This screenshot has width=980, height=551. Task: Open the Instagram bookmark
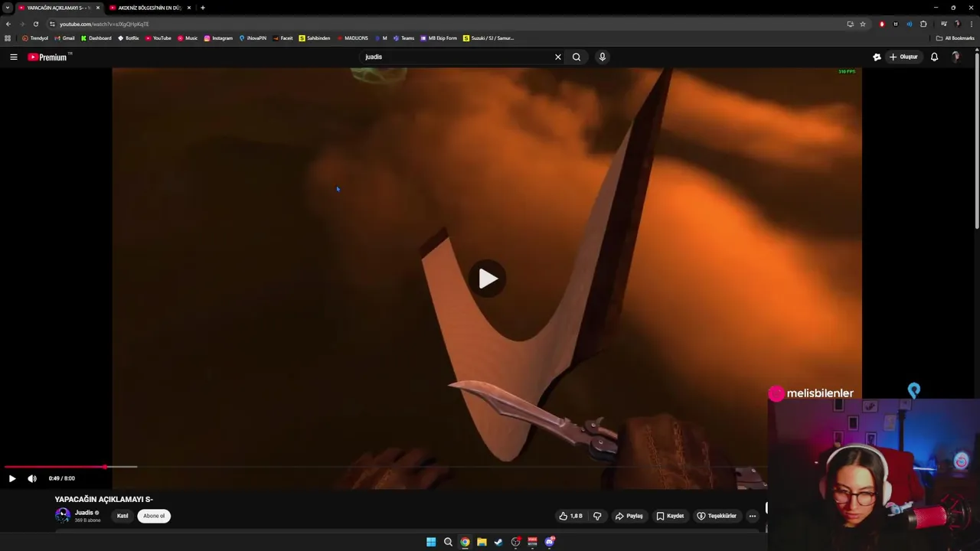(218, 38)
